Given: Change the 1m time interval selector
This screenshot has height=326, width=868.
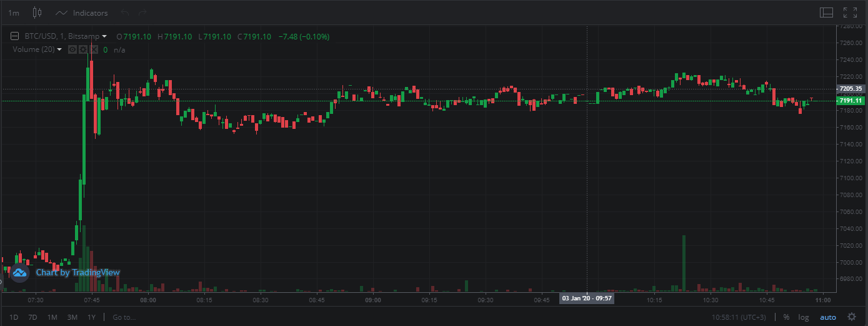Looking at the screenshot, I should 13,13.
